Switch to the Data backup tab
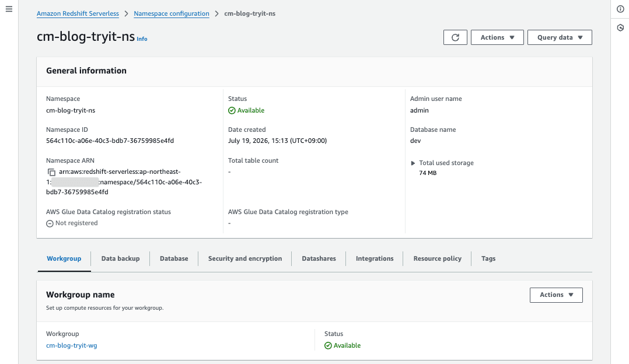 click(120, 258)
